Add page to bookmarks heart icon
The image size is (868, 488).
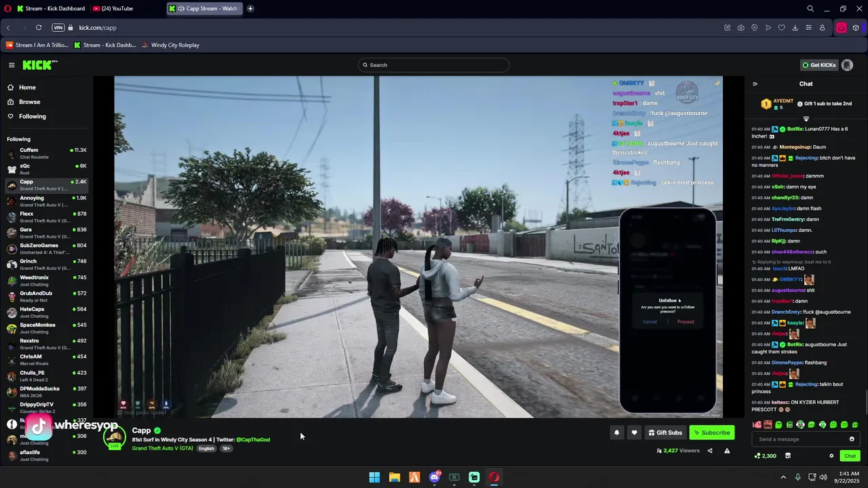(781, 28)
